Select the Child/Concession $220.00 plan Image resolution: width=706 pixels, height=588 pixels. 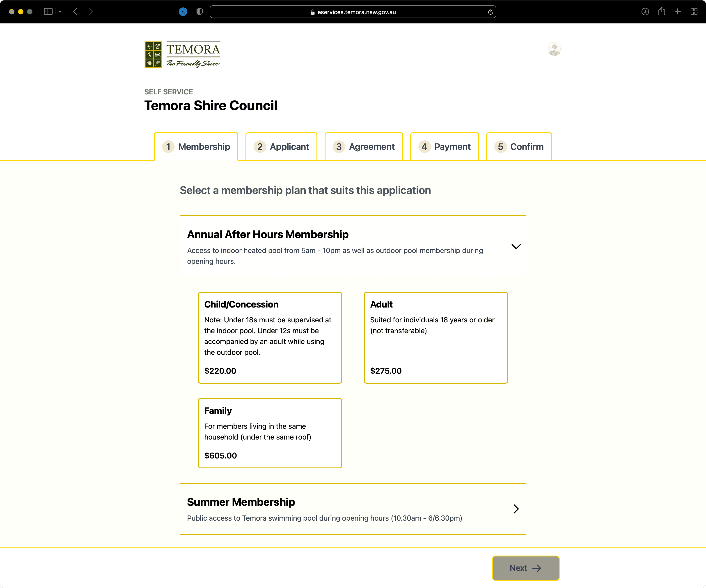[x=270, y=337]
